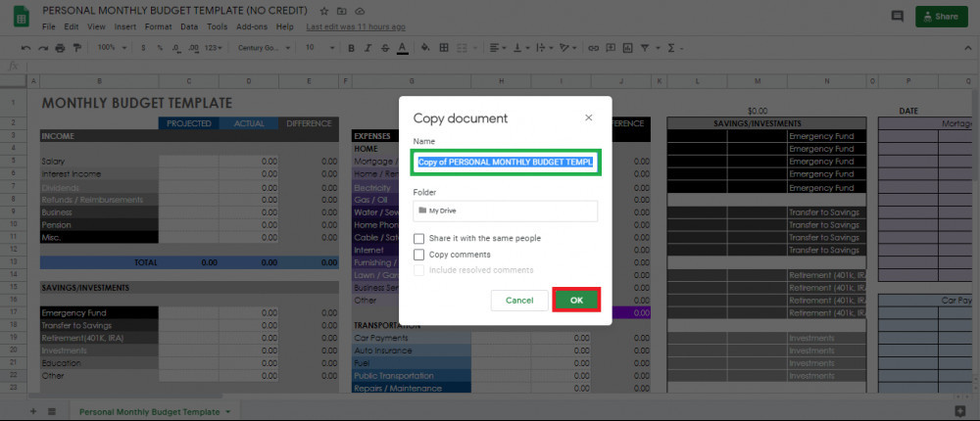
Task: Increase decimal places icon
Action: [x=193, y=47]
